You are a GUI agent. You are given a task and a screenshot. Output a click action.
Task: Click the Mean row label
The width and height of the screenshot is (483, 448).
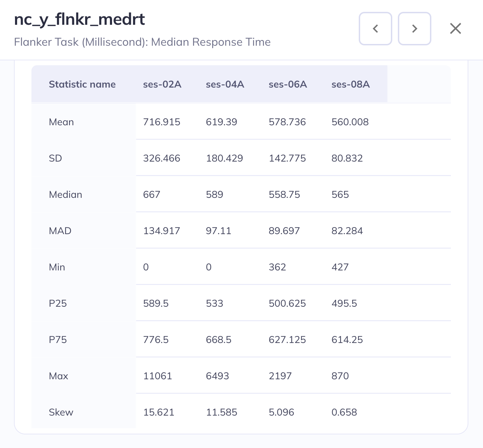(61, 122)
